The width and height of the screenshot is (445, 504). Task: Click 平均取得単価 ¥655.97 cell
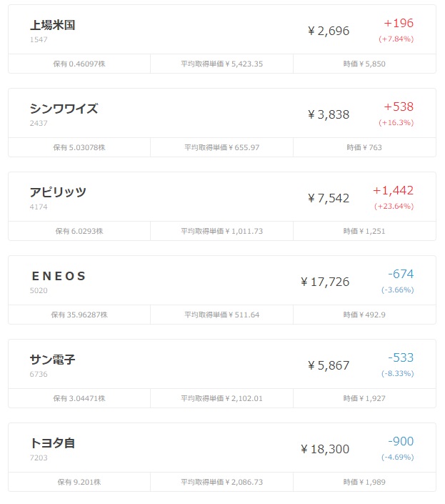point(221,147)
